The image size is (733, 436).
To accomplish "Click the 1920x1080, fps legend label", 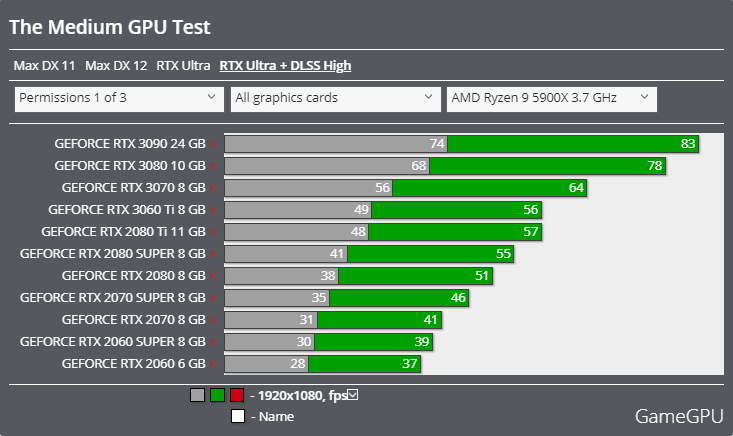I will pos(302,396).
